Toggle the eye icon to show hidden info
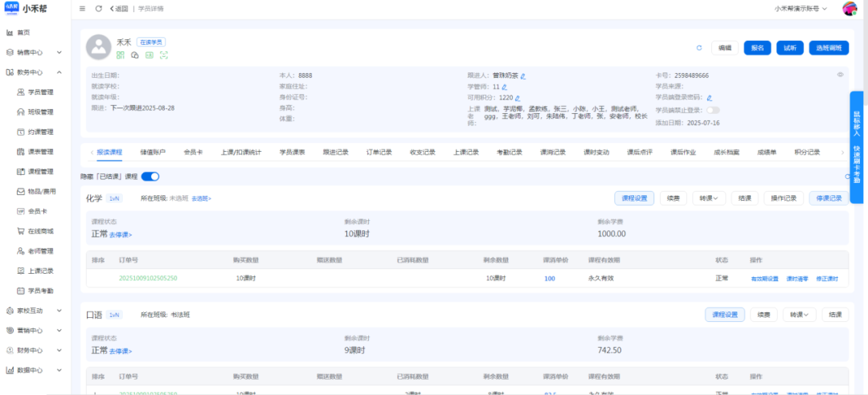Screen dimensions: 868x395 point(841,75)
